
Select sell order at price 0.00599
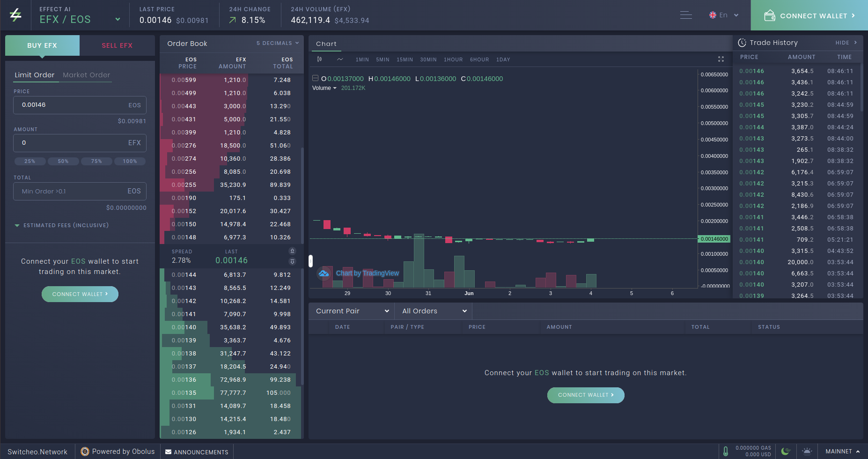click(x=231, y=80)
